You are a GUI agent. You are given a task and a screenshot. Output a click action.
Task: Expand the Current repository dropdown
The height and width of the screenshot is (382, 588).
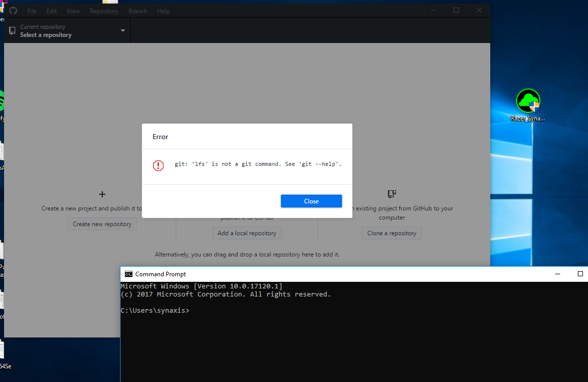[x=67, y=31]
